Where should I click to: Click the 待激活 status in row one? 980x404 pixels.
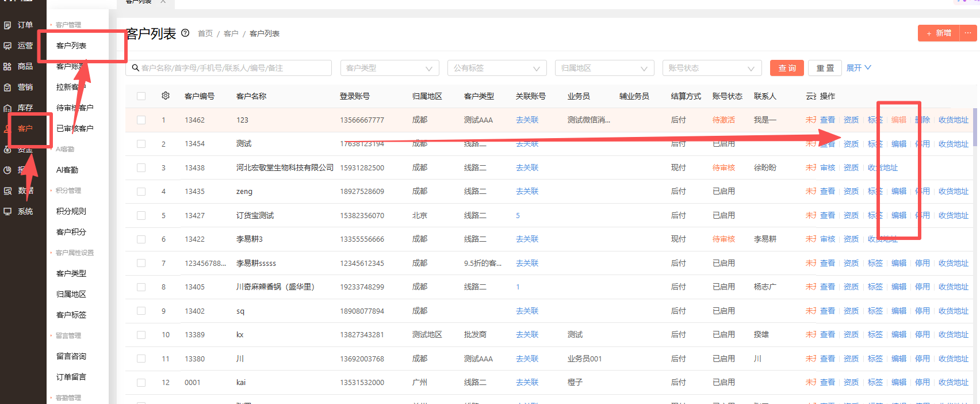(x=723, y=120)
